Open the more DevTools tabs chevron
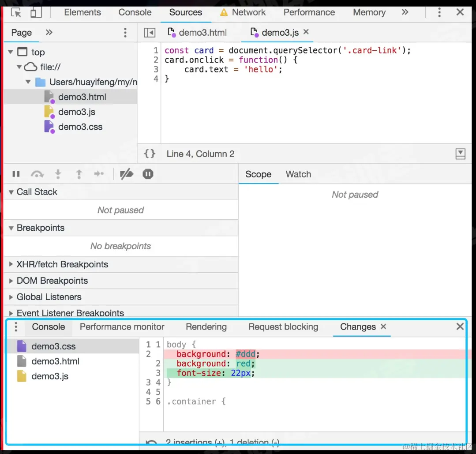 tap(405, 12)
